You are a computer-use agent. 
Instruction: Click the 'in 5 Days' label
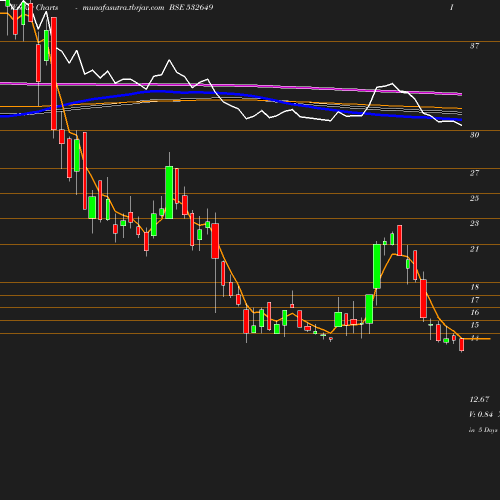coord(483,430)
